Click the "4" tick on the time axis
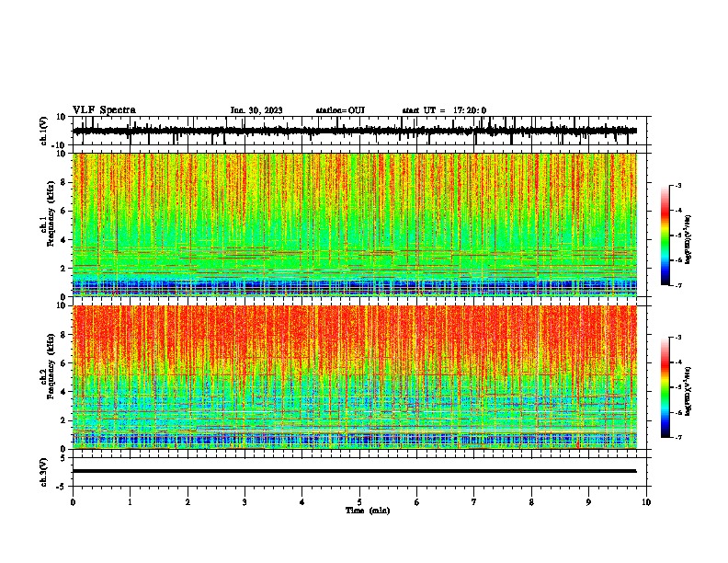 [x=302, y=502]
